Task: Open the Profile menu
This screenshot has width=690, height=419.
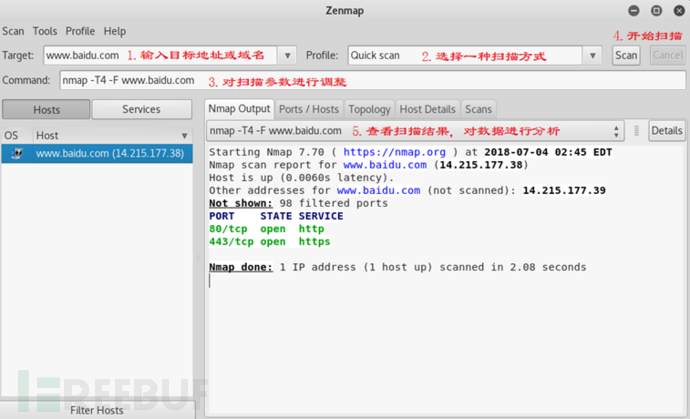Action: pyautogui.click(x=80, y=31)
